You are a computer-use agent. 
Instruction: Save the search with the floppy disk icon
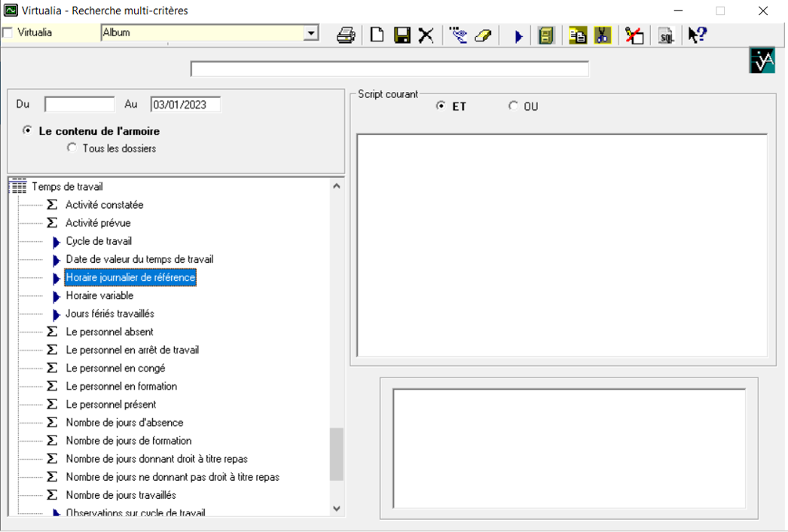[402, 35]
